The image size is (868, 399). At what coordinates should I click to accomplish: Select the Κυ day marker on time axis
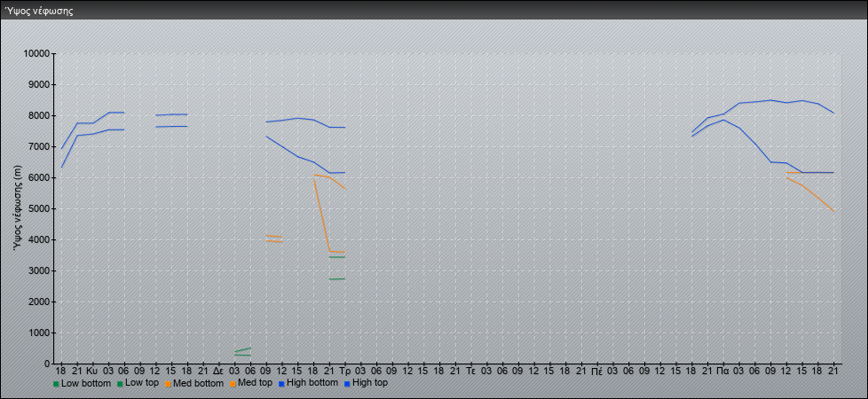[x=91, y=370]
